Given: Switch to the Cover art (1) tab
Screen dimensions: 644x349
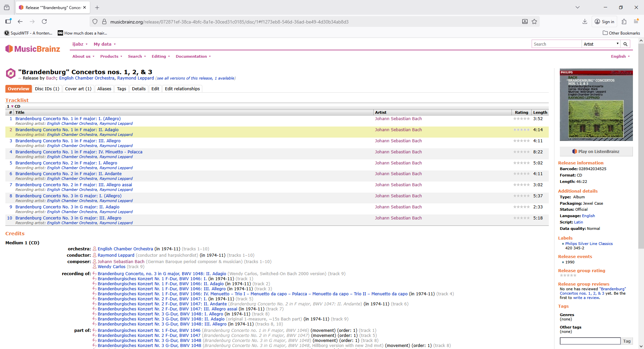Looking at the screenshot, I should point(78,89).
